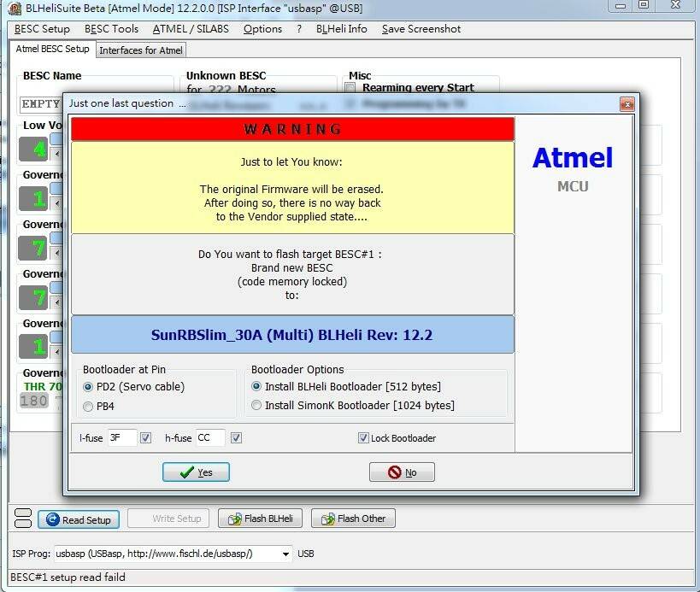The image size is (700, 592).
Task: Open the BLHeli Info menu
Action: pyautogui.click(x=342, y=29)
